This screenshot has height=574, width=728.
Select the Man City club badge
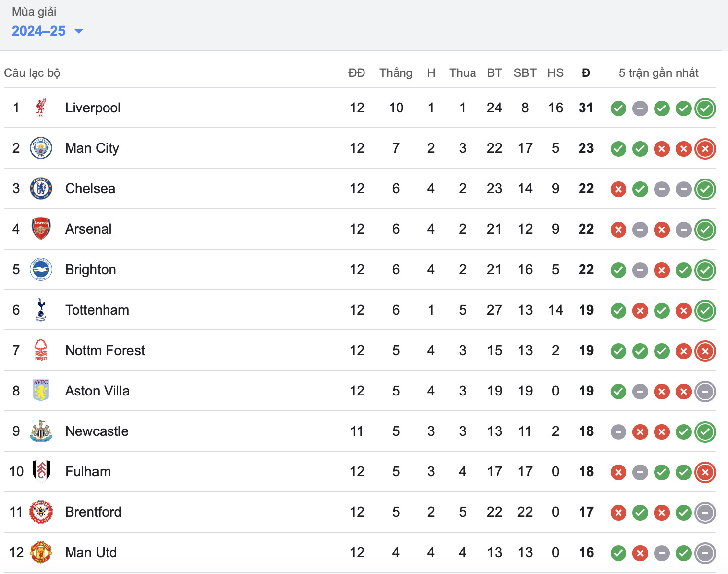pos(41,148)
